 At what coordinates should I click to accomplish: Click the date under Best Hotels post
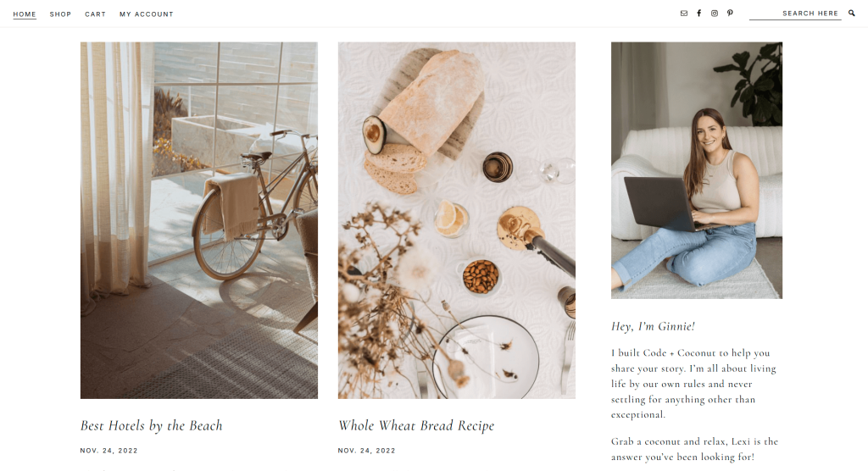pyautogui.click(x=108, y=451)
